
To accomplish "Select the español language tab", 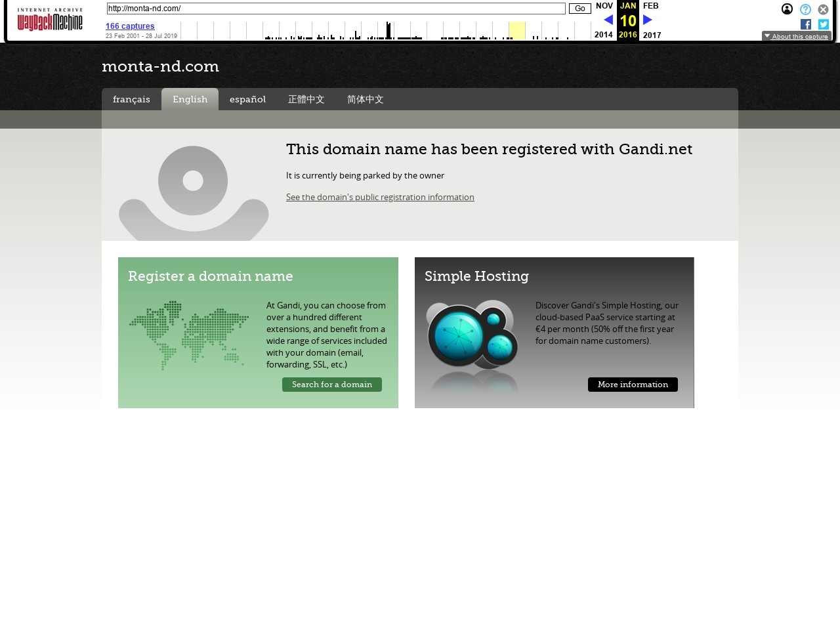I will (x=247, y=100).
